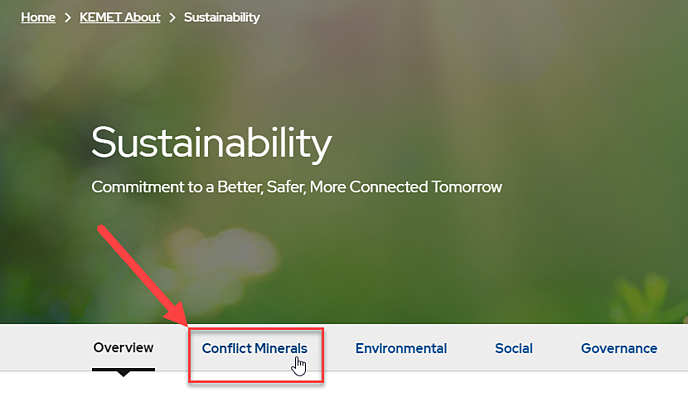Click green leaf sprout in hero banner
Image resolution: width=688 pixels, height=402 pixels.
tap(645, 298)
